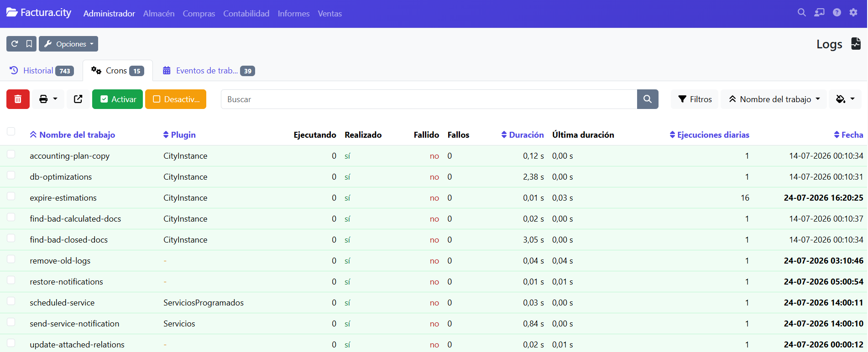
Task: Open the find-bad-calculated-docs job row
Action: click(x=434, y=219)
